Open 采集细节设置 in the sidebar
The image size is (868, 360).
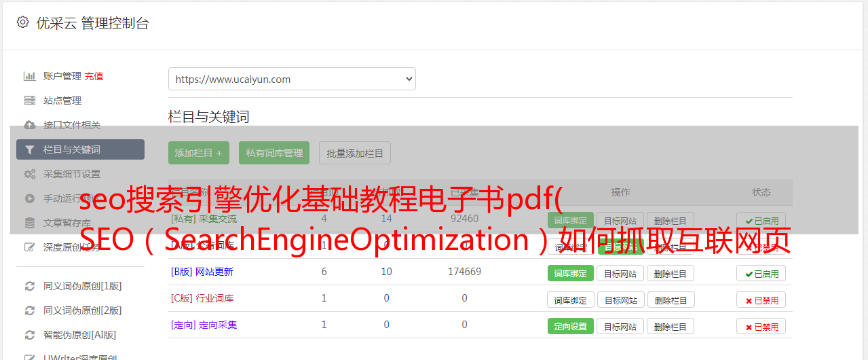[72, 174]
